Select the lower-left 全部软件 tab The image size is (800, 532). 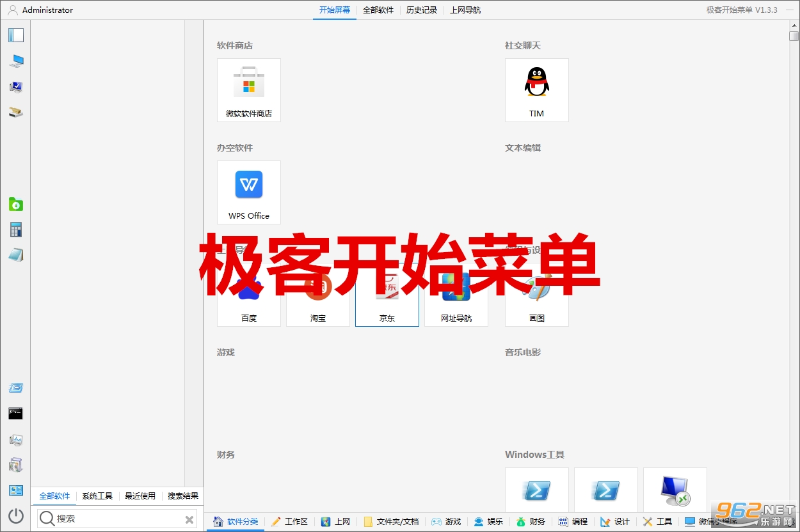(x=54, y=496)
